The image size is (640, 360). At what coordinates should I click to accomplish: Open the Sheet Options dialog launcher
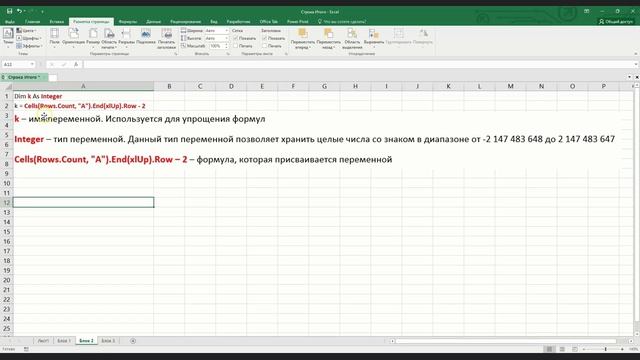point(286,54)
